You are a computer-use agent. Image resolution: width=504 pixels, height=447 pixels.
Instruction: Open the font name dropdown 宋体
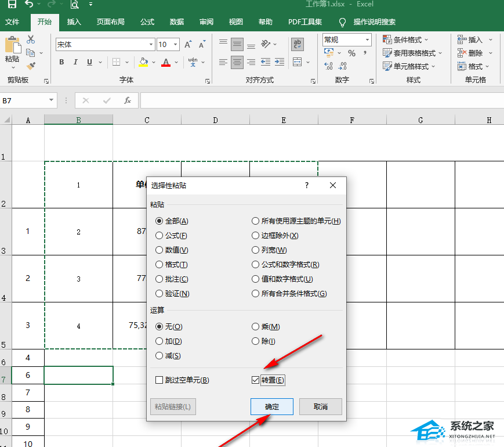(x=151, y=45)
